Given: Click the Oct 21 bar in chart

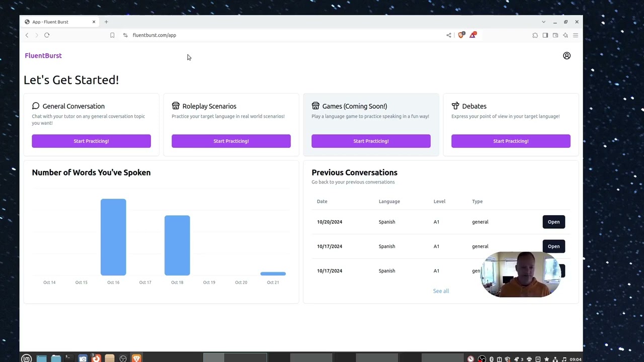Looking at the screenshot, I should (273, 274).
